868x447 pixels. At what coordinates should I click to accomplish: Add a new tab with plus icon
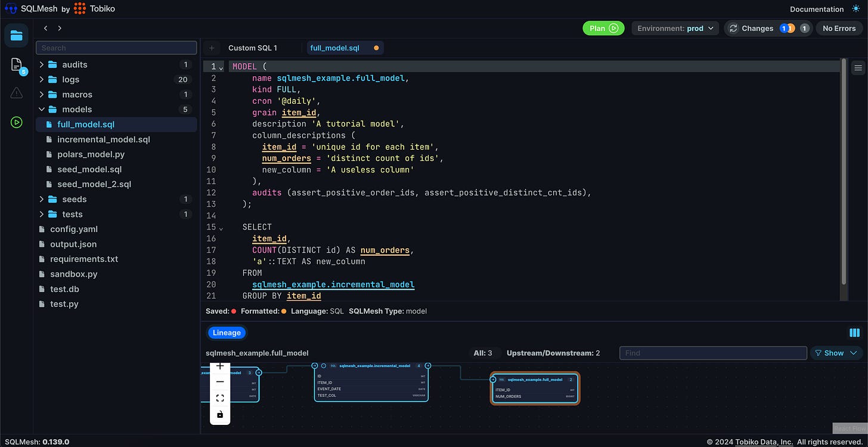[x=212, y=48]
